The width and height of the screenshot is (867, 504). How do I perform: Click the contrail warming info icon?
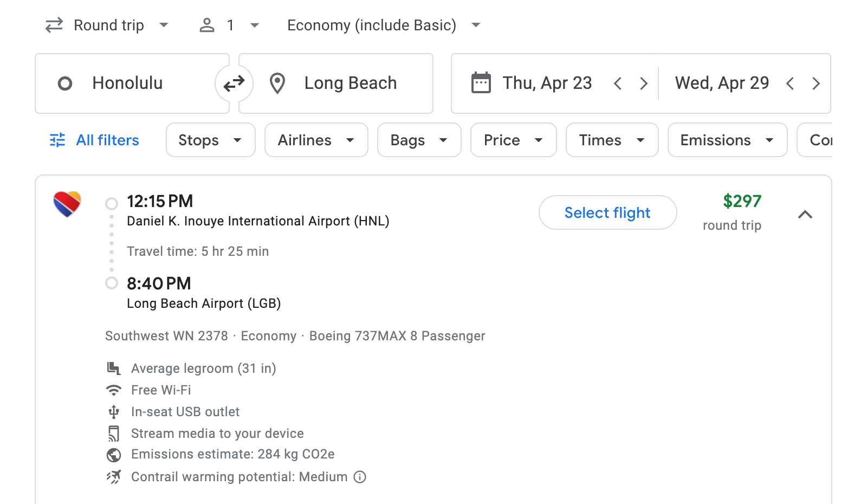359,477
